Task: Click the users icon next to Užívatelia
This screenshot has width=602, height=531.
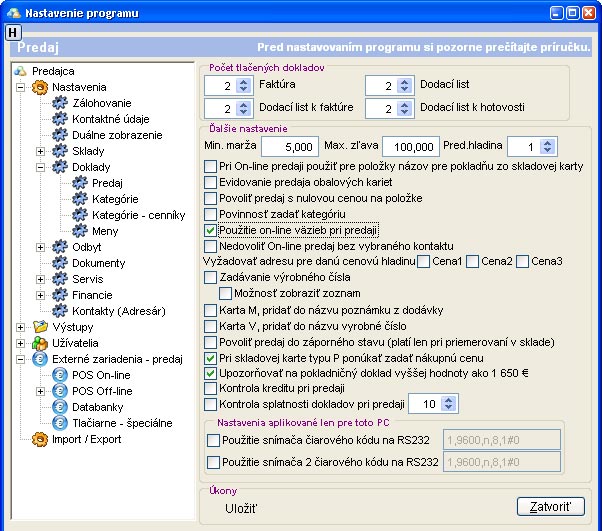Action: (x=40, y=343)
